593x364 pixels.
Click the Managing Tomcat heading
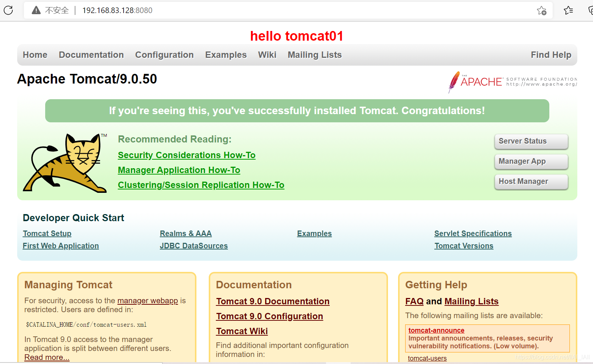point(68,285)
